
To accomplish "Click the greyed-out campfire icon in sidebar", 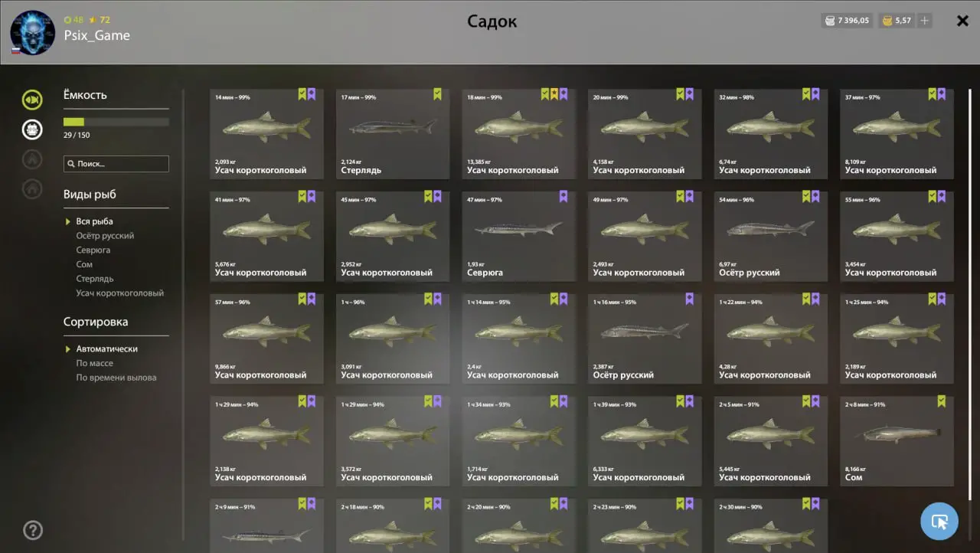I will tap(32, 159).
